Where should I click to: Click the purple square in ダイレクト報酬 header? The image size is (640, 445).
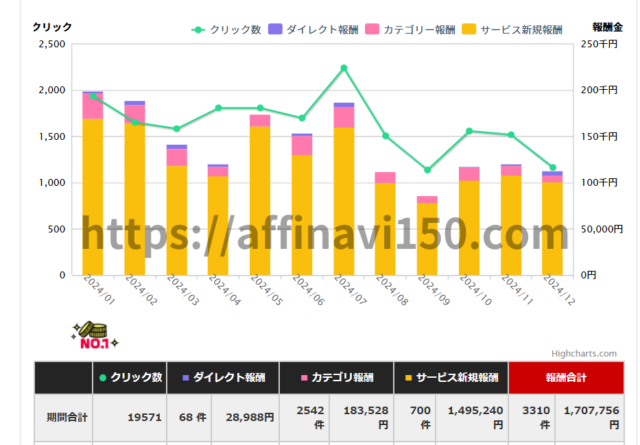pyautogui.click(x=185, y=378)
